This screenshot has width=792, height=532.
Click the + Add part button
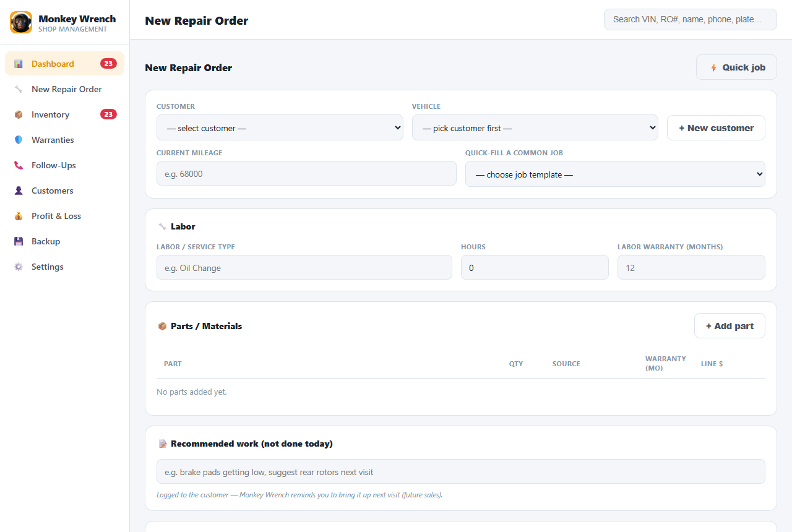[x=730, y=326]
